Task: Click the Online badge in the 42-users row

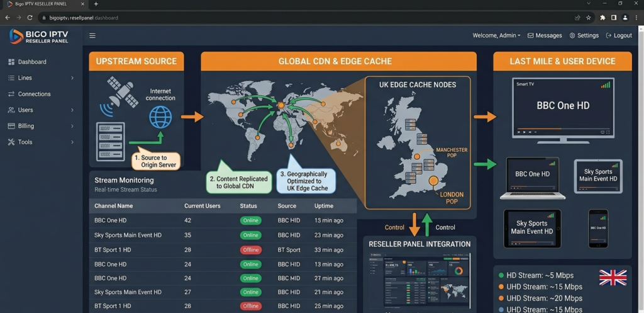Action: (x=250, y=220)
